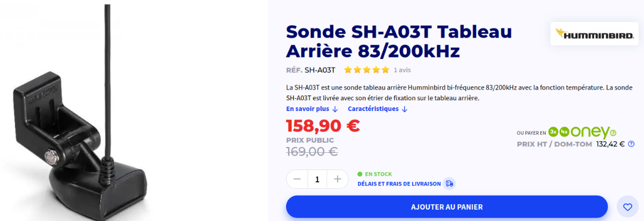The image size is (644, 221).
Task: Click the Ajouter au panier button
Action: (447, 207)
